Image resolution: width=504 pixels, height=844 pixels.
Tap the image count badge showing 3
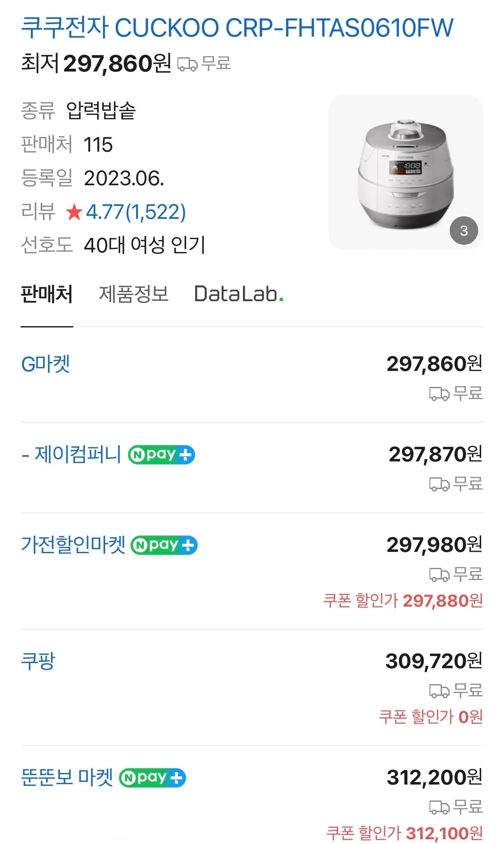464,231
